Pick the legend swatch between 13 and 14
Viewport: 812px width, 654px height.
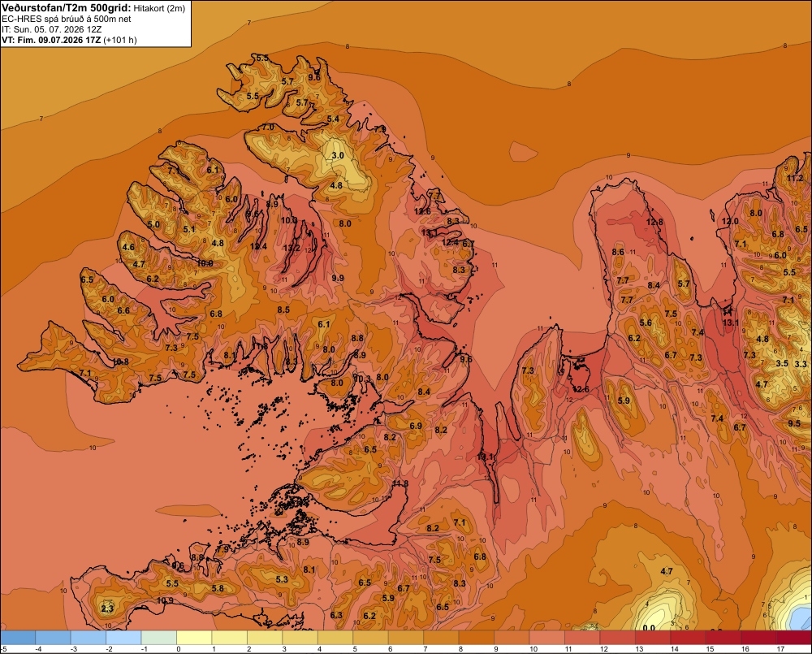(653, 638)
